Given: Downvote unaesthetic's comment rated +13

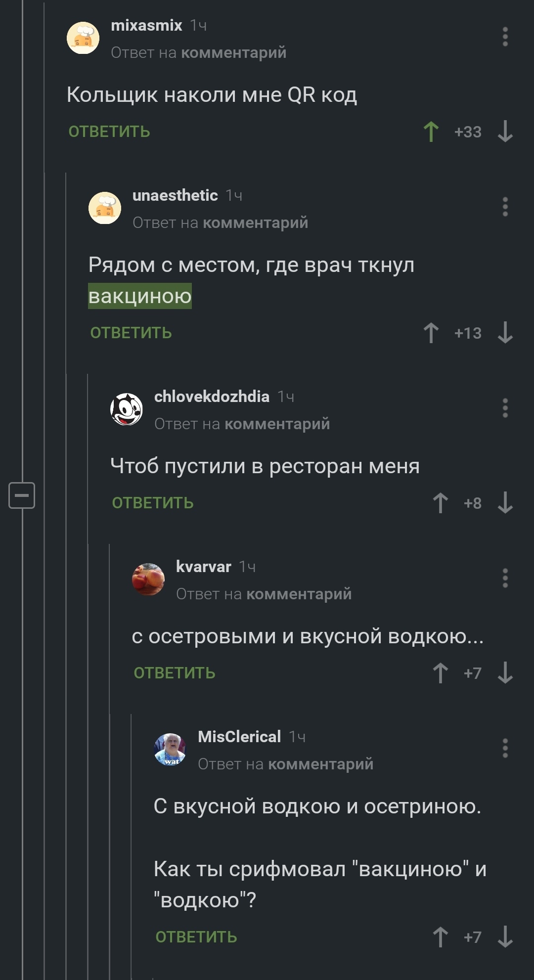Looking at the screenshot, I should click(505, 333).
